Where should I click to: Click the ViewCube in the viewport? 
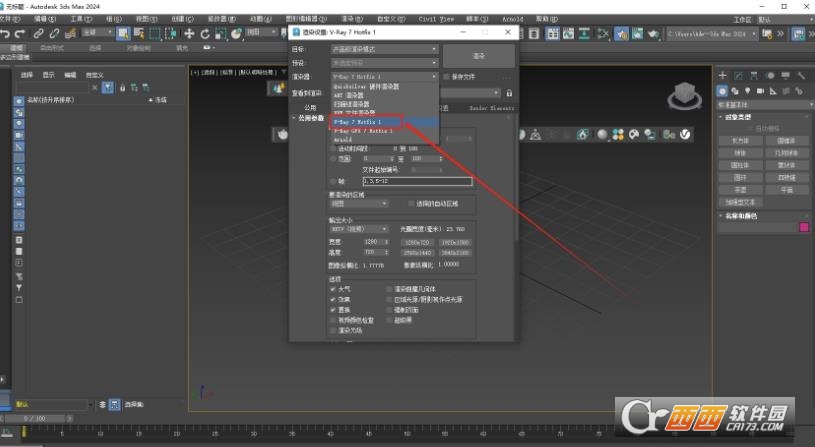point(685,95)
